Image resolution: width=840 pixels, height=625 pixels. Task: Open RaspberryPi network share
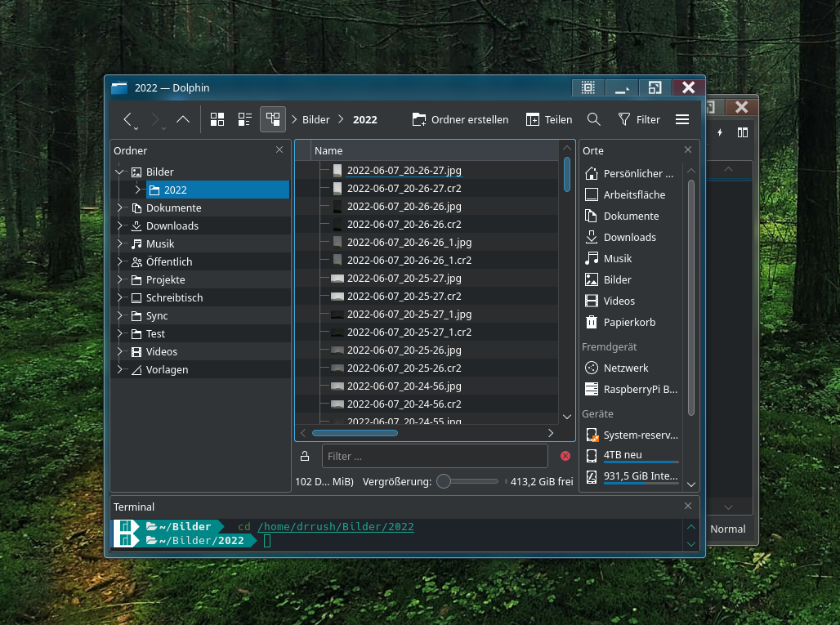pos(630,390)
